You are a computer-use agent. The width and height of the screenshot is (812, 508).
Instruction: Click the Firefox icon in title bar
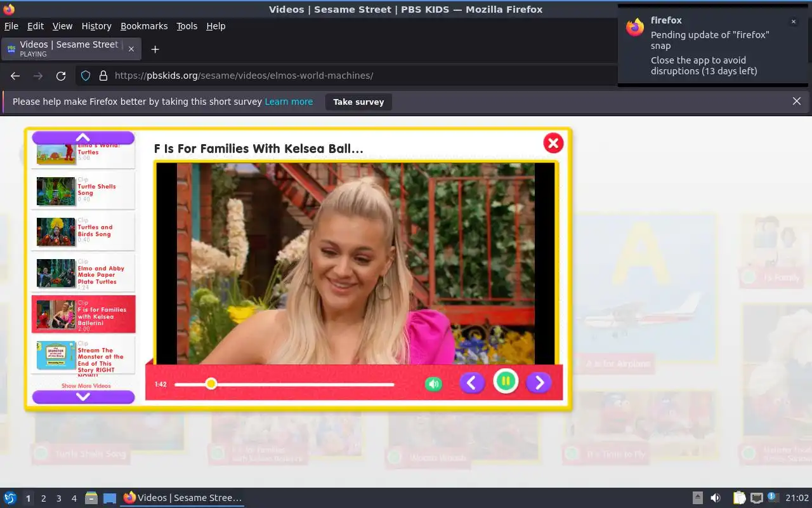[x=9, y=9]
